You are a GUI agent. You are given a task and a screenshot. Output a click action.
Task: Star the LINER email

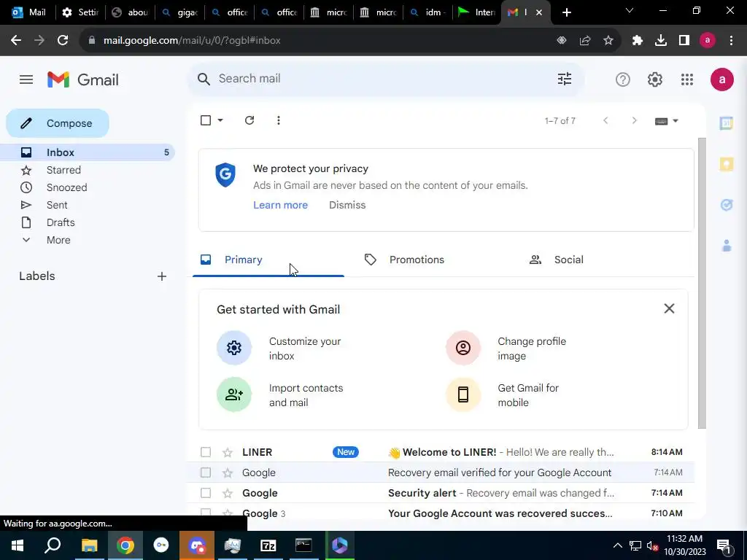(x=228, y=452)
